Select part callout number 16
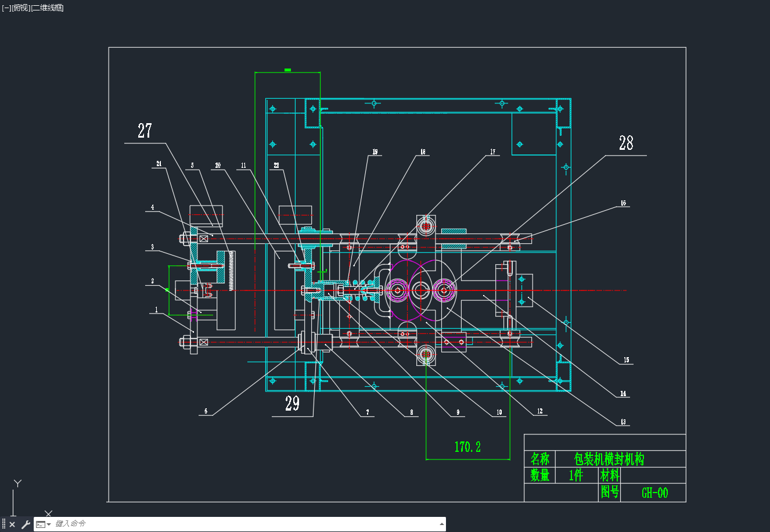The image size is (770, 532). pos(623,203)
